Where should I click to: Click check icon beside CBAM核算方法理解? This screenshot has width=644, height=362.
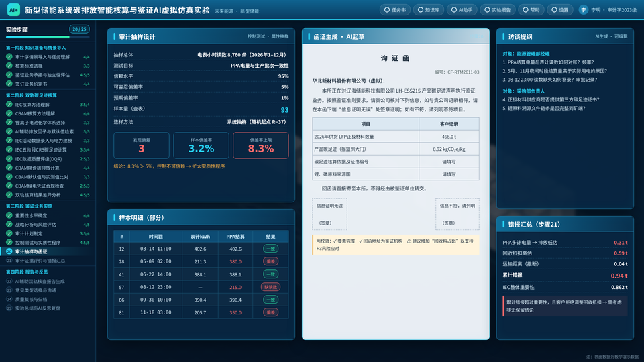9,113
